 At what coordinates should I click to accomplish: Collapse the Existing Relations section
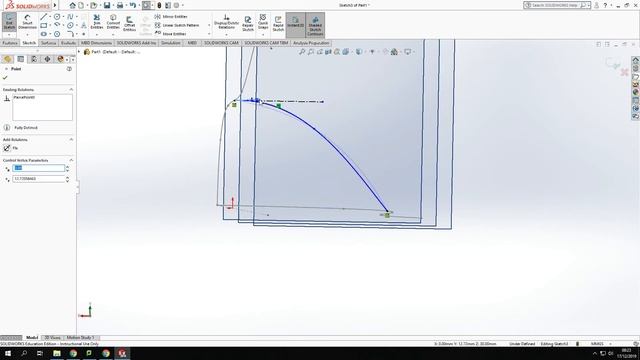pyautogui.click(x=71, y=89)
